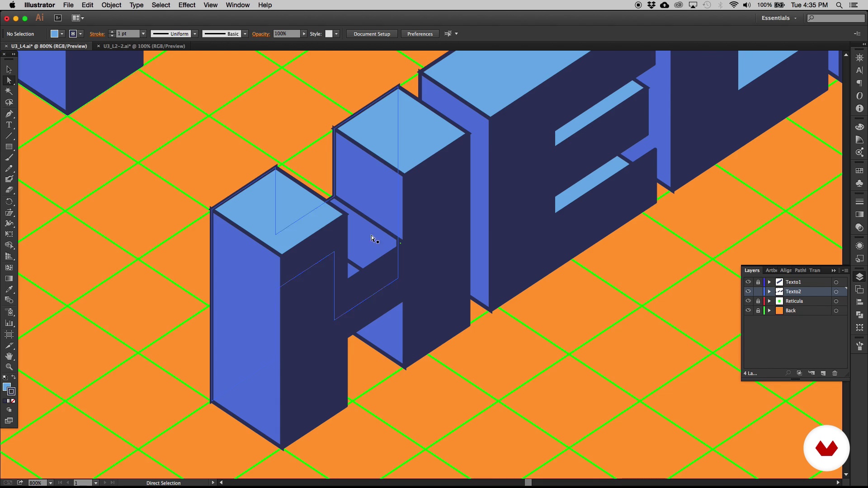Switch to U3_L2-2.ai document tab
The image size is (868, 488).
144,46
